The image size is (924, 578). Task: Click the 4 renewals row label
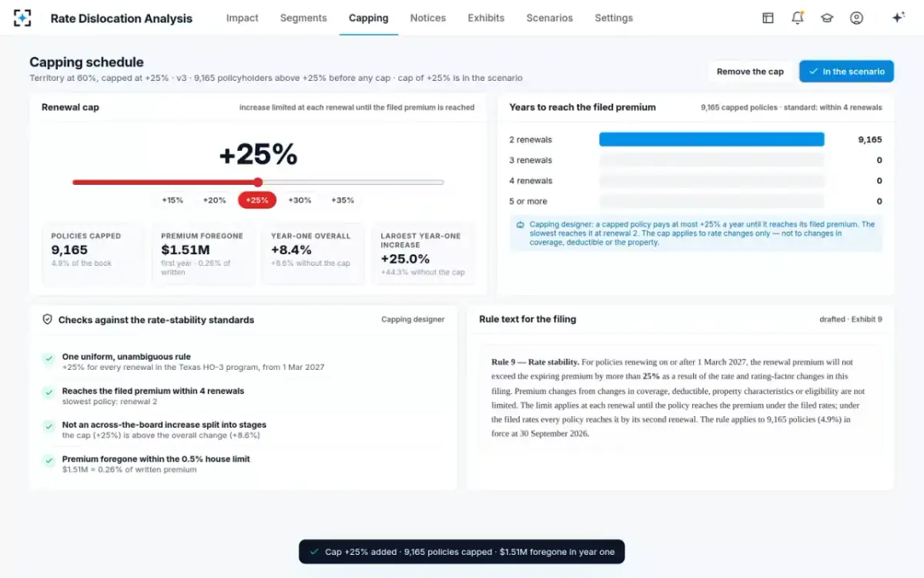pyautogui.click(x=531, y=181)
